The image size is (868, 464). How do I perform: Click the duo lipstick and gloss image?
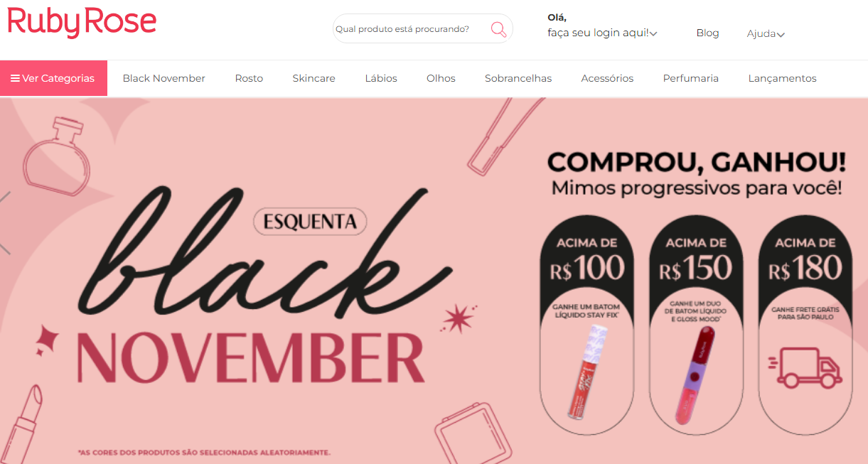click(693, 372)
